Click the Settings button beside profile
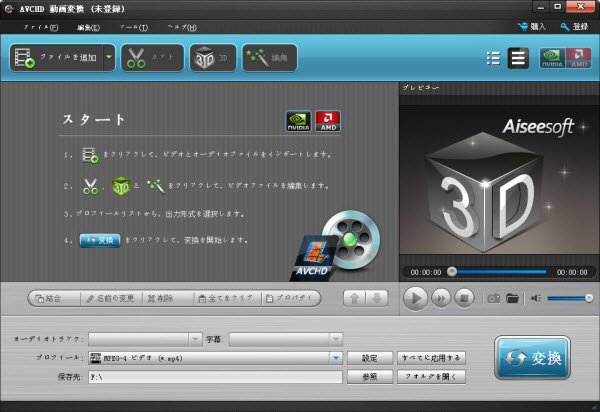 click(370, 358)
